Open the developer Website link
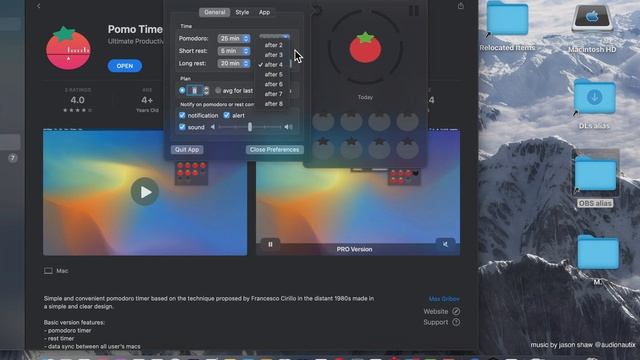 [x=436, y=311]
